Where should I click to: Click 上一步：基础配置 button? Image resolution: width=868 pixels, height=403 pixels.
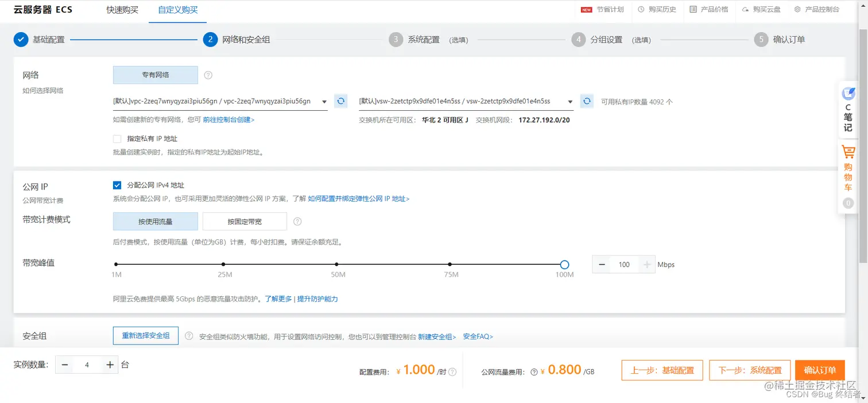click(662, 370)
